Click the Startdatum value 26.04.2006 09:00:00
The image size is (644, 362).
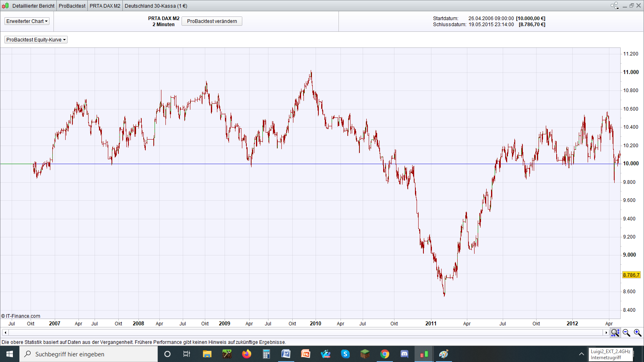(x=491, y=19)
